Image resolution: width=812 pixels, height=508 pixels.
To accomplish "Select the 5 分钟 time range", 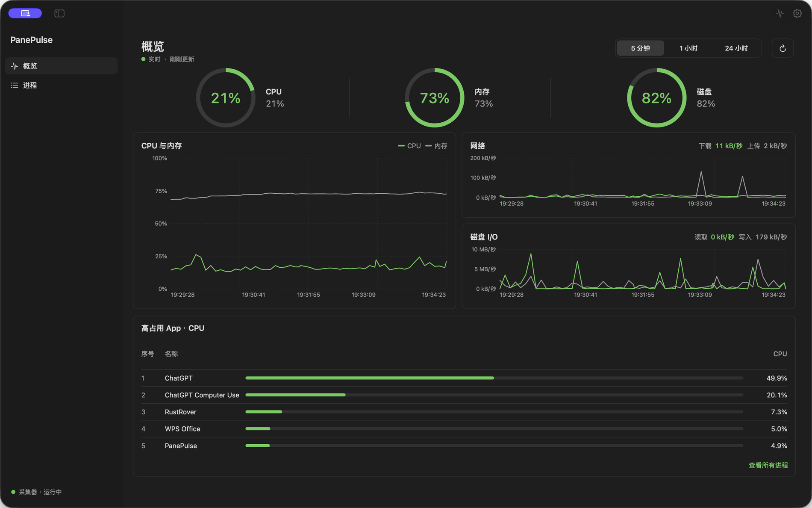I will (640, 48).
